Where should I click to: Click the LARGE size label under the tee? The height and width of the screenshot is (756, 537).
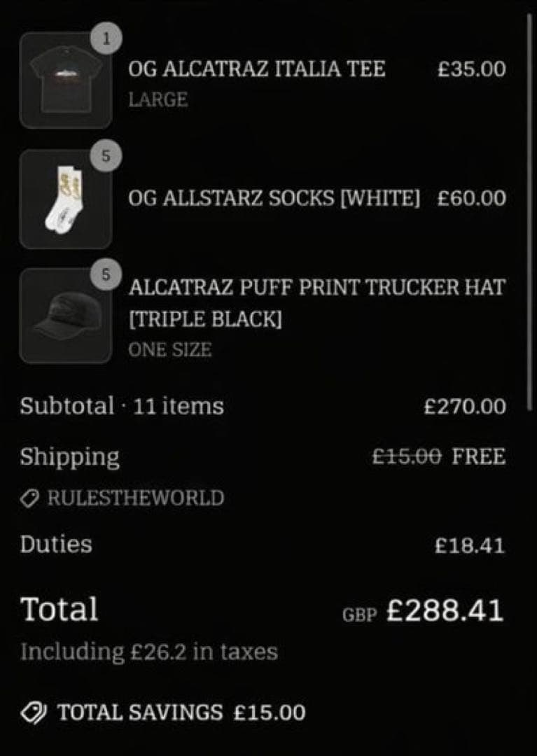click(158, 99)
